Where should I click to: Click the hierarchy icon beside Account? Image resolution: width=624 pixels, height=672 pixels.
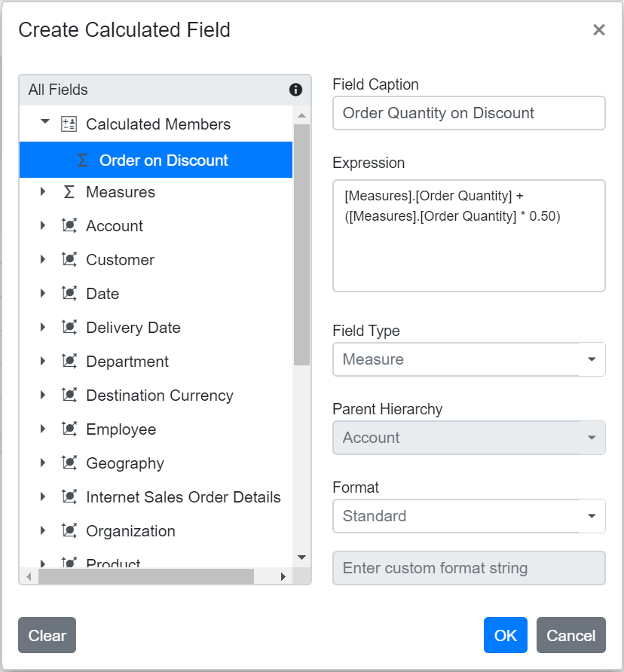[69, 225]
